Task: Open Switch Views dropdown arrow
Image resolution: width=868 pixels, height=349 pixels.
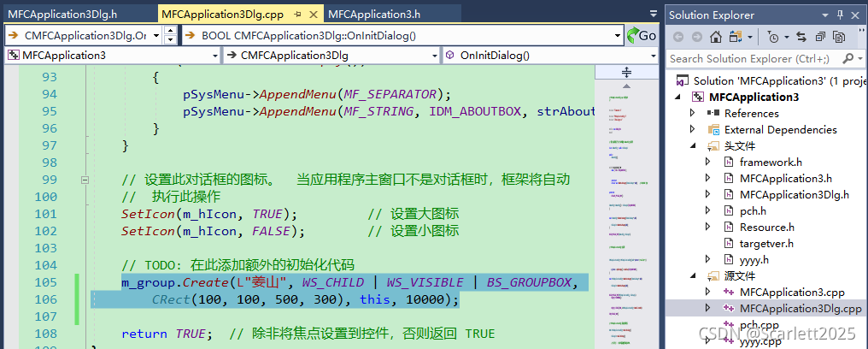Action: (749, 37)
